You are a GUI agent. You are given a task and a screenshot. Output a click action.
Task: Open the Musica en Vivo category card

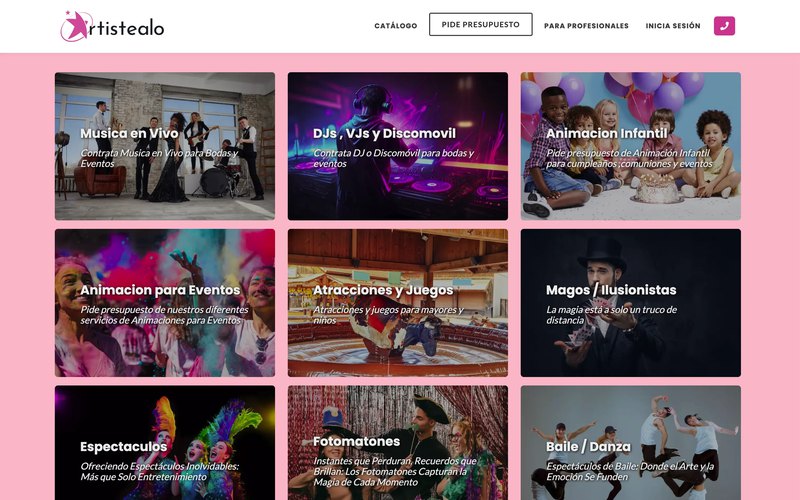(165, 146)
